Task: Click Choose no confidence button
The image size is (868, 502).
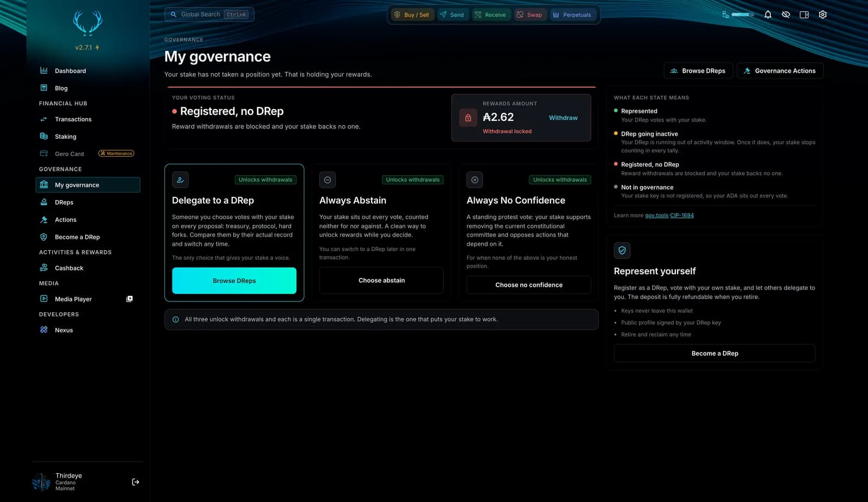Action: tap(529, 285)
